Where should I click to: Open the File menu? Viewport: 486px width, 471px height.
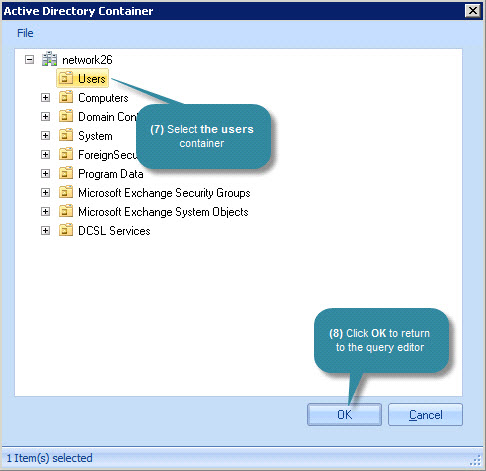point(25,33)
